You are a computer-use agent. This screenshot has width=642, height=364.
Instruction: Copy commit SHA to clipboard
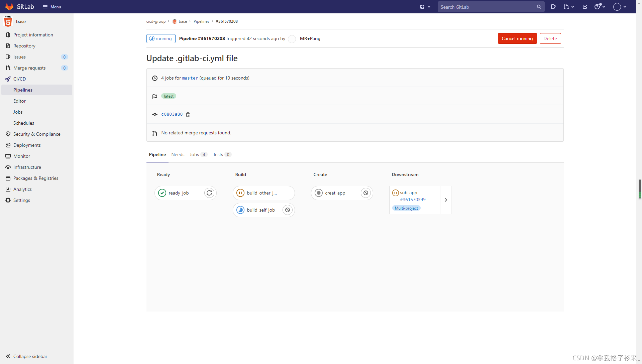coord(188,115)
